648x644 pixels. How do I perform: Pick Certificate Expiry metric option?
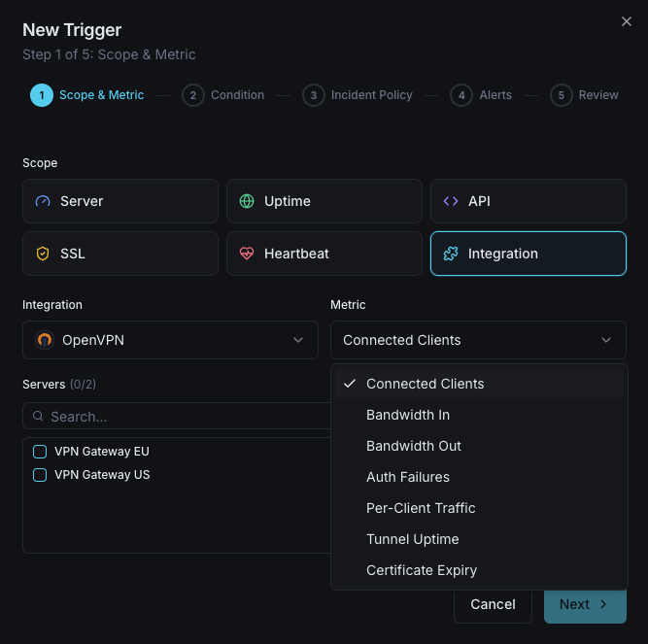click(422, 570)
